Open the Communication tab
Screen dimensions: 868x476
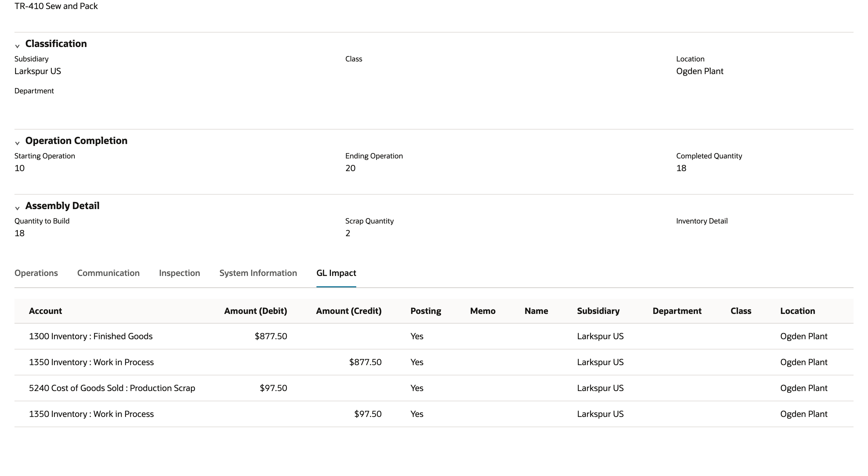[x=108, y=273]
